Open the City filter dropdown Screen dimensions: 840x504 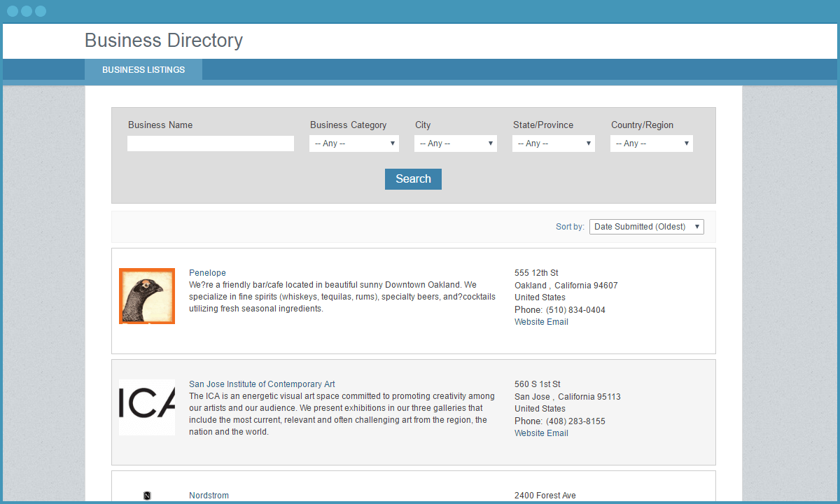(x=456, y=143)
